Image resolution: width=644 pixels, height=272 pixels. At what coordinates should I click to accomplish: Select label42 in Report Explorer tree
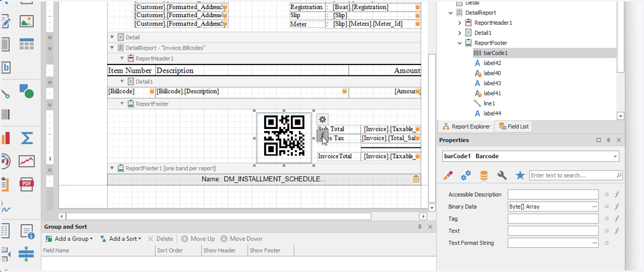[x=492, y=63]
